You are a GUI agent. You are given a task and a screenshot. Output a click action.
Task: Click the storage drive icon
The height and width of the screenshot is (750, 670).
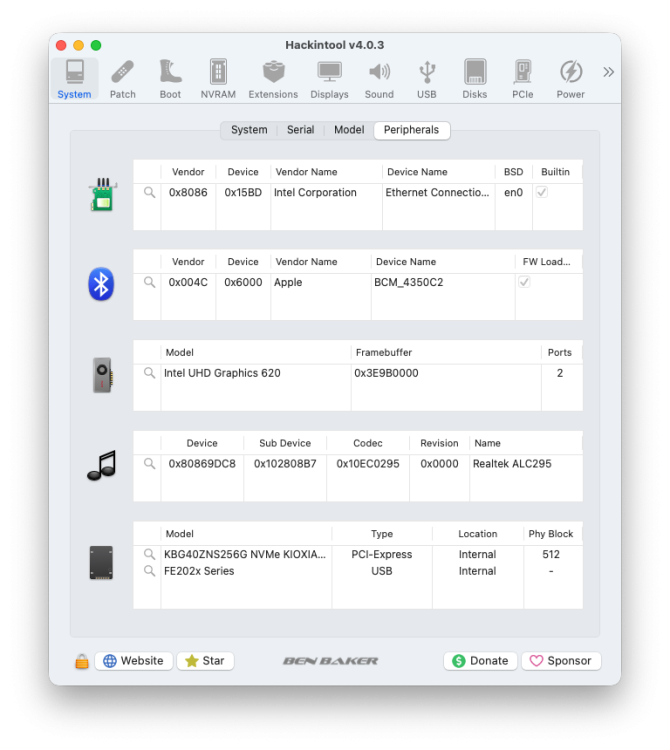coord(101,562)
